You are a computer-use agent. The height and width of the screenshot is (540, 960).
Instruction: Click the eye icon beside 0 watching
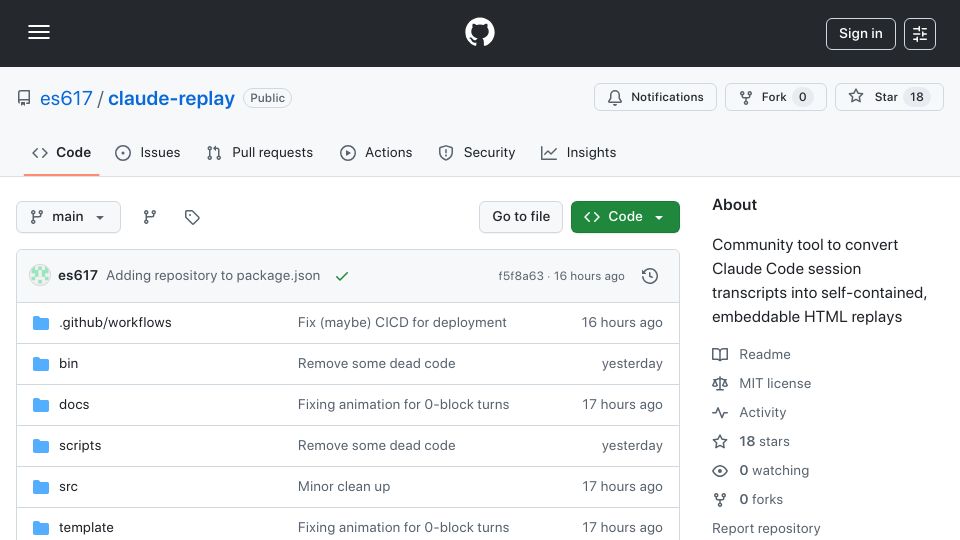(720, 471)
